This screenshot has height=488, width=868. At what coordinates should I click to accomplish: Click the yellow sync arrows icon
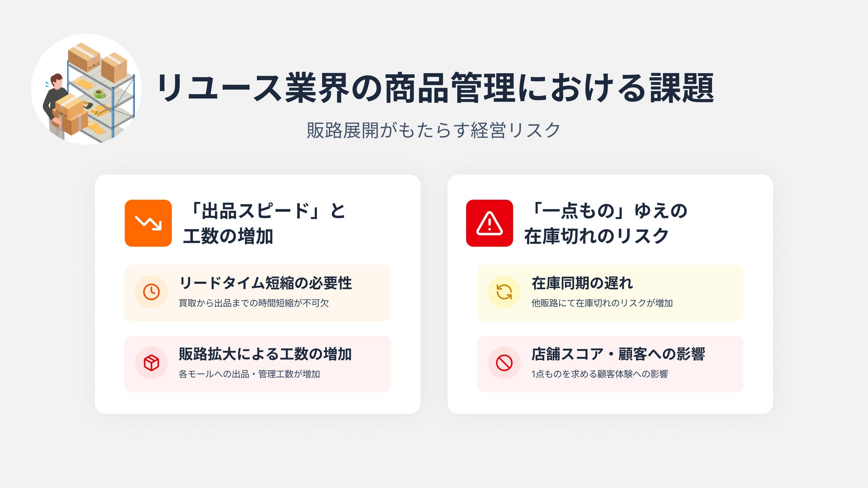(x=504, y=292)
